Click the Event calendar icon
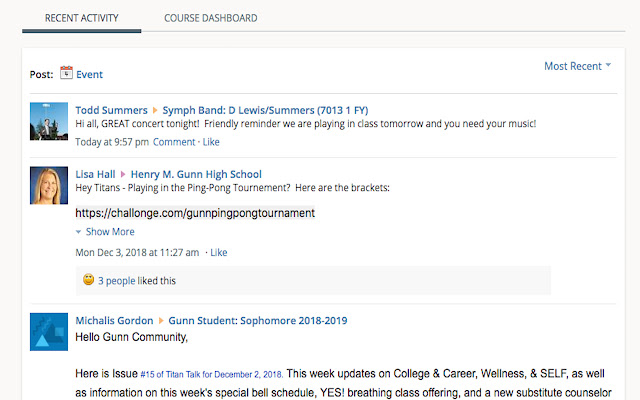This screenshot has height=400, width=640. (x=66, y=73)
